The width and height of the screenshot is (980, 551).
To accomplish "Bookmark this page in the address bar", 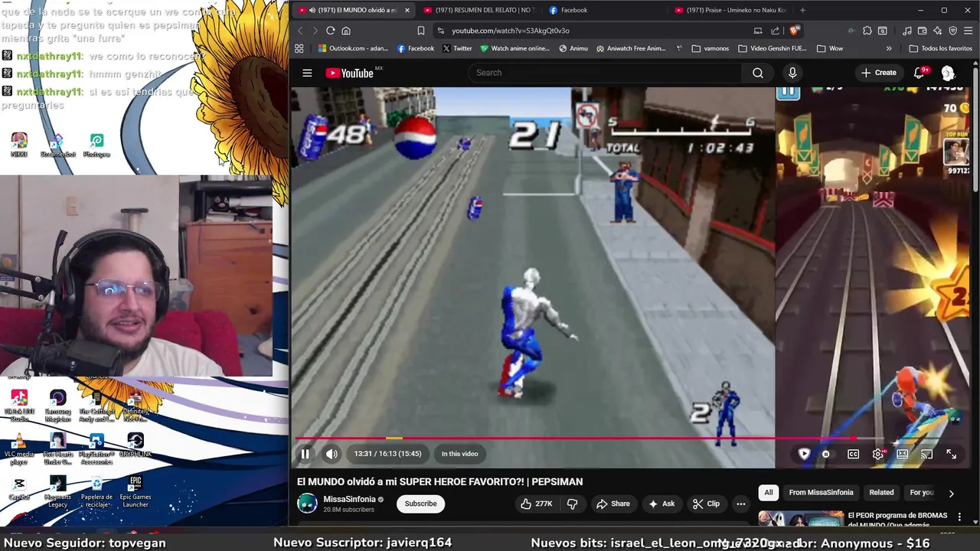I will (421, 31).
